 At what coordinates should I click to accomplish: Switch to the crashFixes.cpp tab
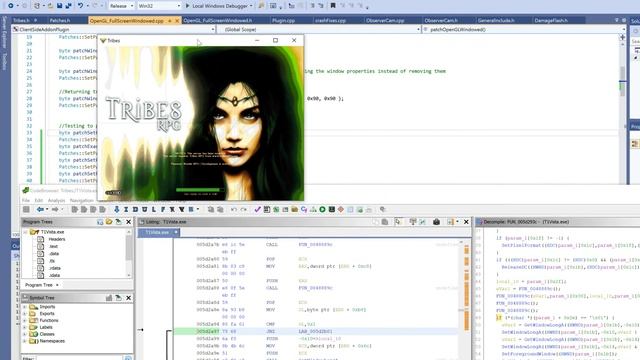tap(330, 20)
